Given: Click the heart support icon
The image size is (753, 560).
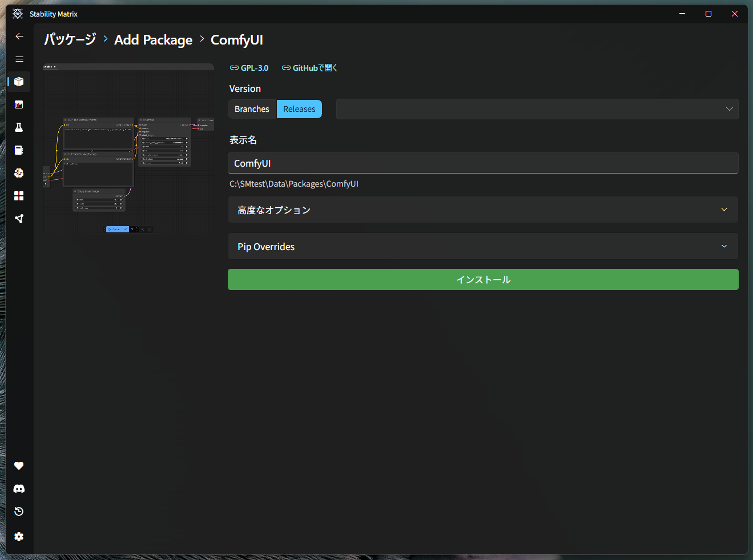Looking at the screenshot, I should click(x=19, y=466).
